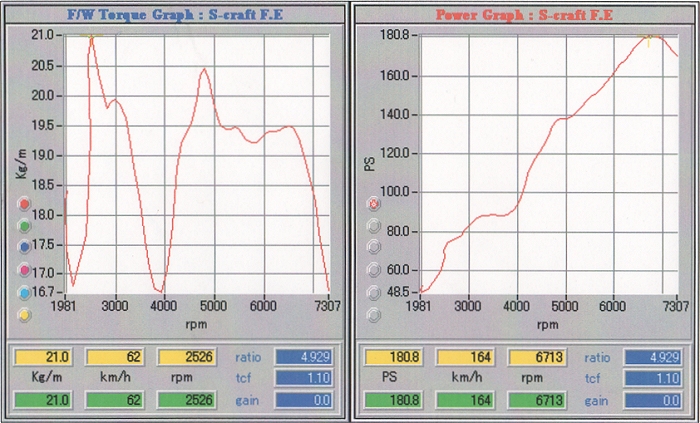Click the ratio 4.929 field in the power panel
This screenshot has width=700, height=423.
(x=654, y=357)
